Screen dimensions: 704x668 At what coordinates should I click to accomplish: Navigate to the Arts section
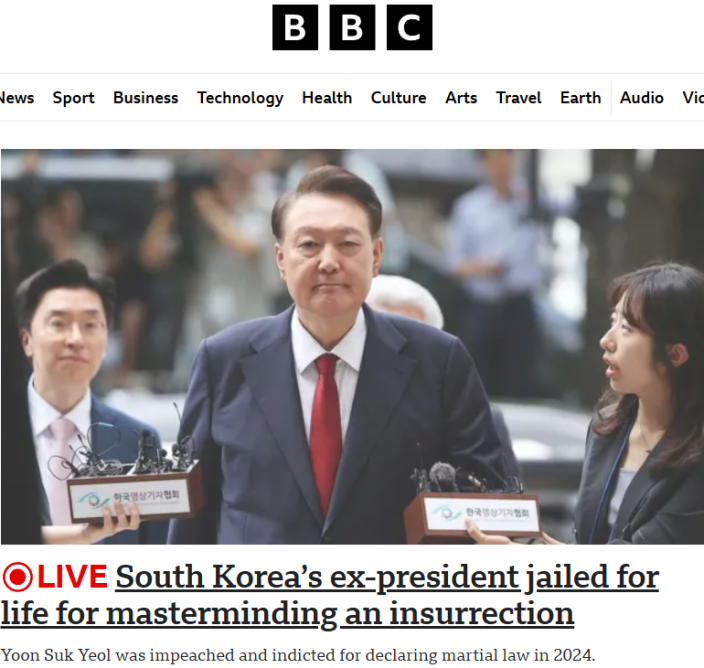coord(461,98)
